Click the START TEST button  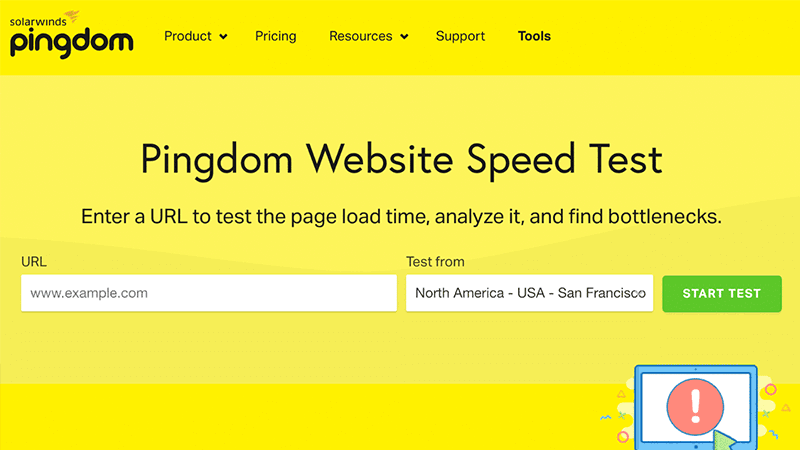[721, 293]
